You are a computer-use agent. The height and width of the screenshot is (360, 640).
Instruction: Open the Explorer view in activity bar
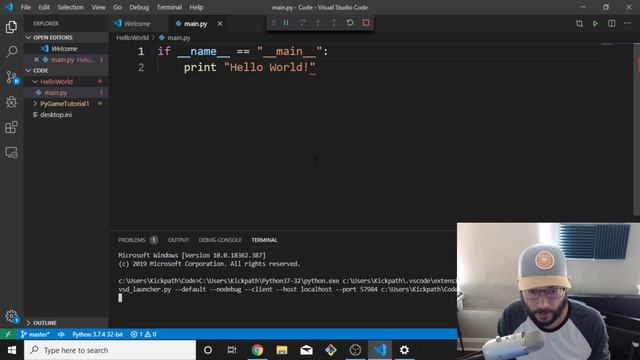point(11,27)
